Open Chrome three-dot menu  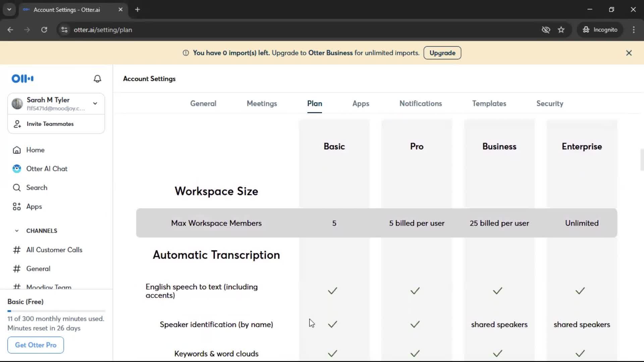click(634, 30)
